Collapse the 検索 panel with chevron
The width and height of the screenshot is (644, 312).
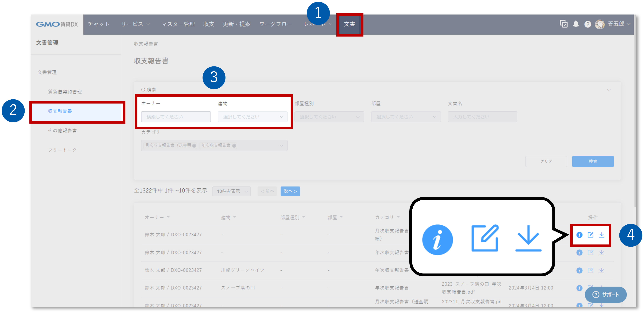pyautogui.click(x=609, y=90)
